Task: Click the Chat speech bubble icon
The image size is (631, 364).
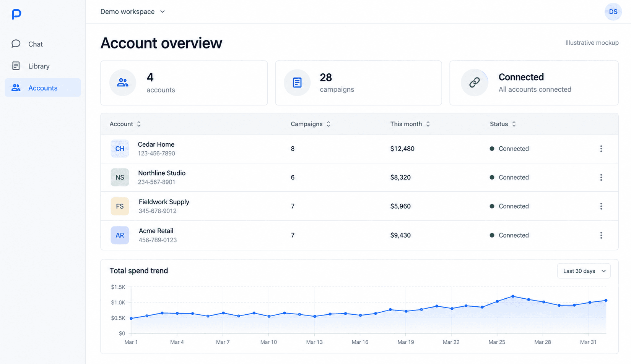Action: click(x=16, y=44)
